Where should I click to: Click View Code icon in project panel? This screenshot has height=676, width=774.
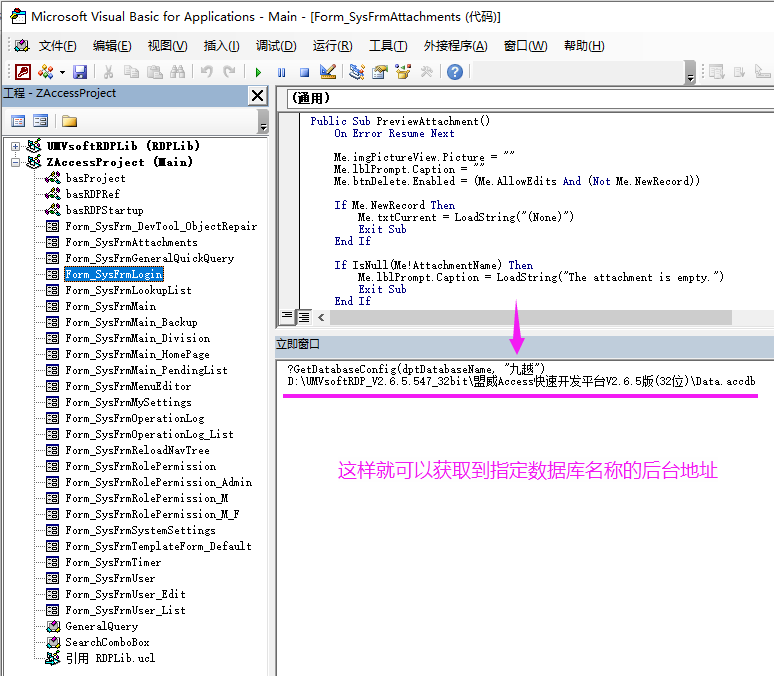[18, 121]
